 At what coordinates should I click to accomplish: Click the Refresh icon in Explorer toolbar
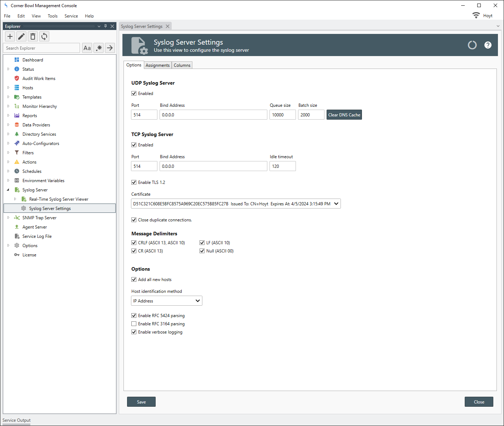click(x=44, y=36)
